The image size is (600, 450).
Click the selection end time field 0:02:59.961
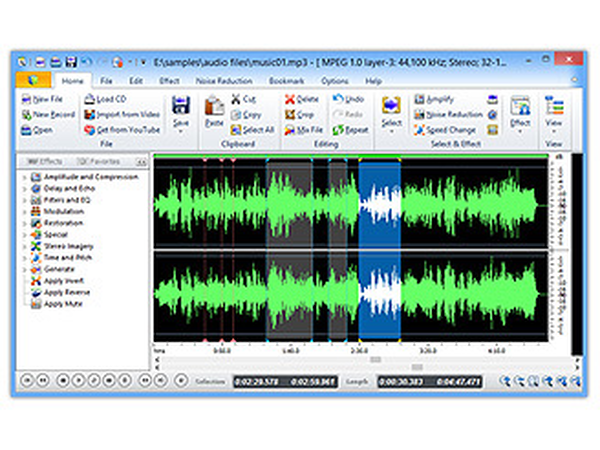313,382
